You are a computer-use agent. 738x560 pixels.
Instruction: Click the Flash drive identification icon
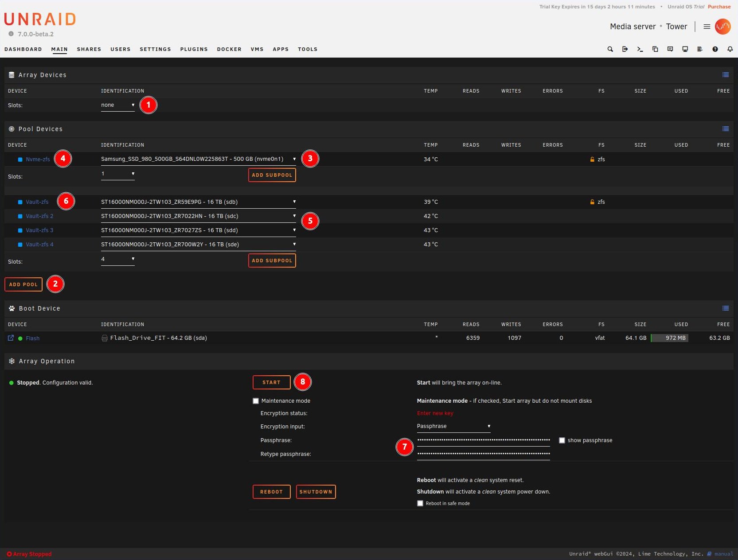(105, 338)
